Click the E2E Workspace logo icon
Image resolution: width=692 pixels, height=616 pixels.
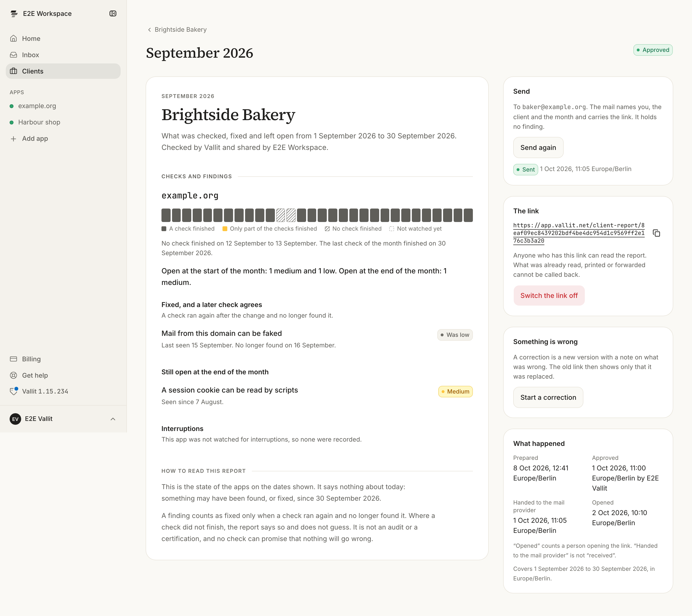point(14,13)
